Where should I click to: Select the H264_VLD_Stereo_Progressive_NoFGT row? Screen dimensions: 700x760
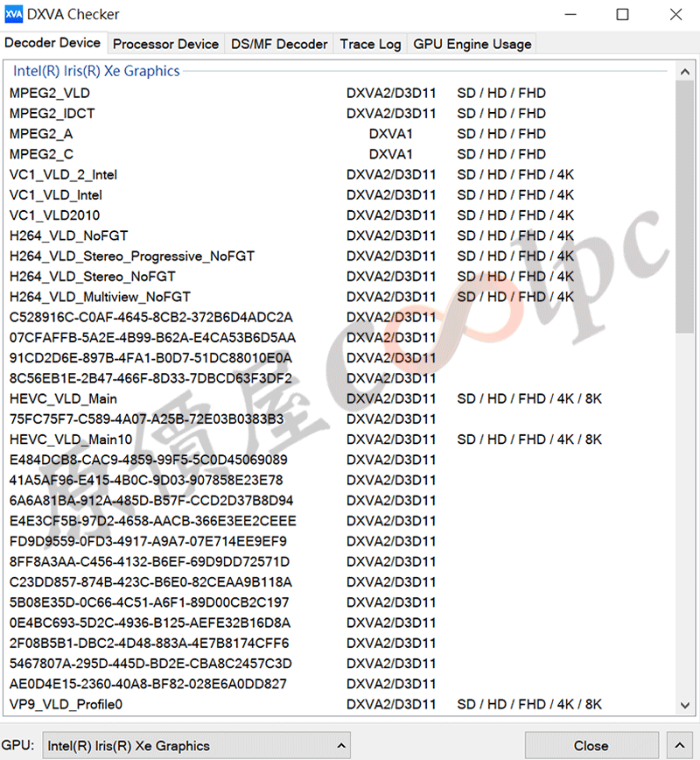pos(339,256)
